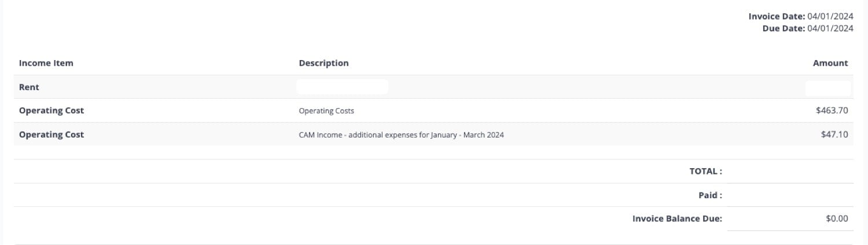
Task: Click the blank description field in Rent row
Action: click(342, 87)
